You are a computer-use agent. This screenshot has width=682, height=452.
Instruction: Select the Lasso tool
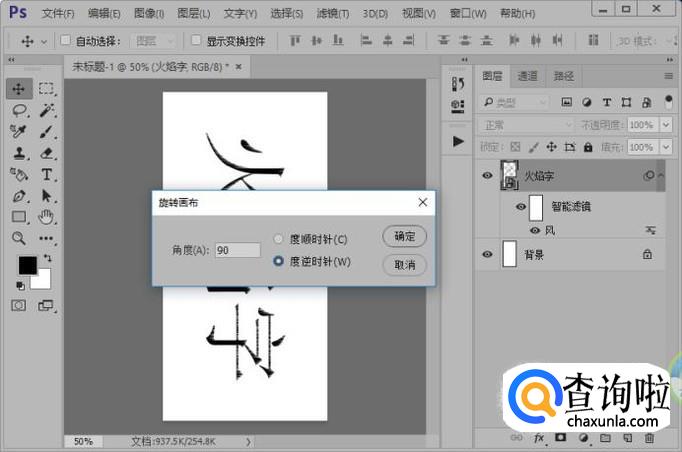click(19, 110)
